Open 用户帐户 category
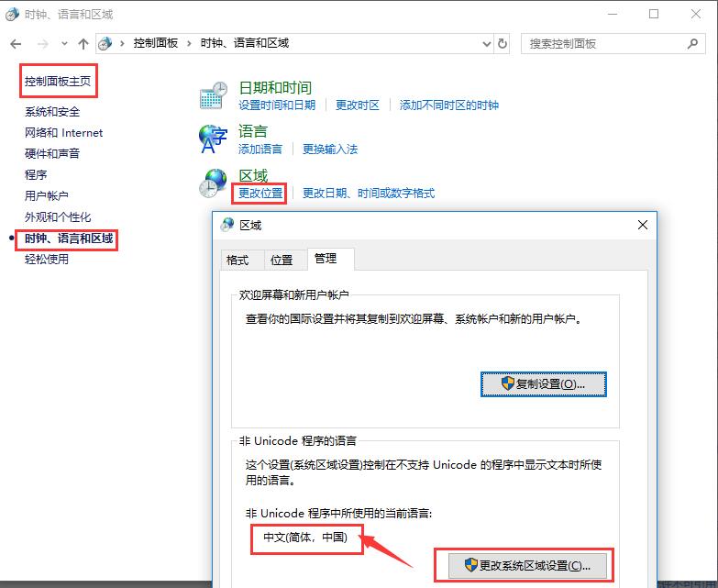718x588 pixels. 46,195
